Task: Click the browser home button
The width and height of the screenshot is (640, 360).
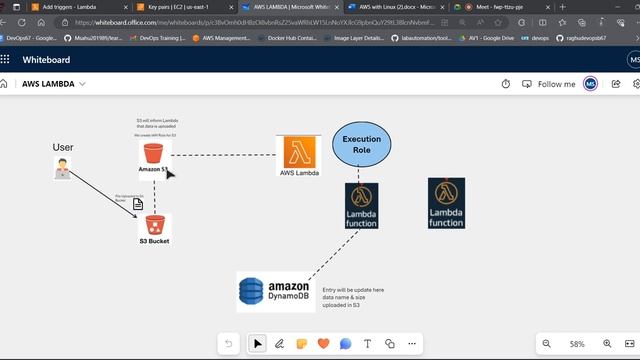Action: (41, 22)
